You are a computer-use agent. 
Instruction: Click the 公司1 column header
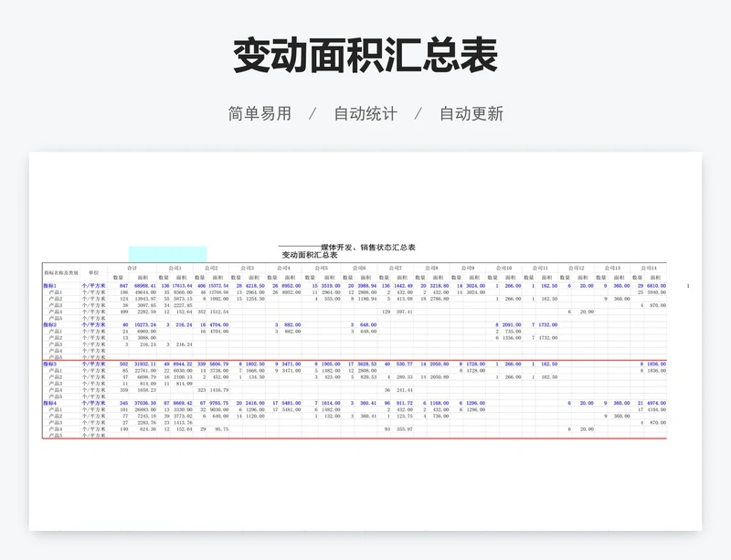(x=175, y=268)
